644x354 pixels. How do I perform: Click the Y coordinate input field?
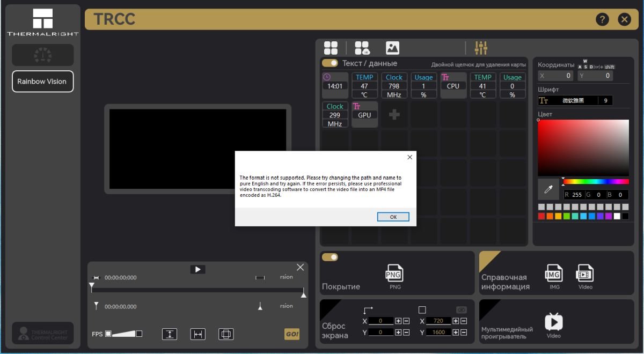[x=595, y=76]
